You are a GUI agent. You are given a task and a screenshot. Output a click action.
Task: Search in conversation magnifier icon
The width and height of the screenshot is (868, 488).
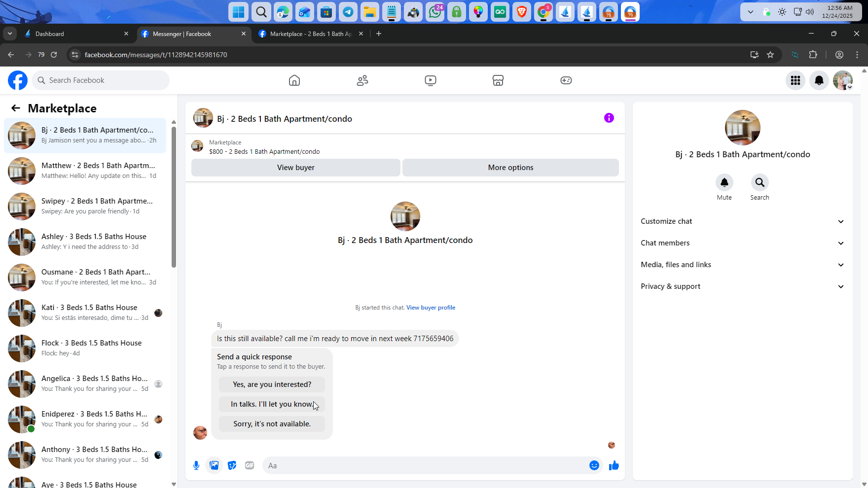pos(760,182)
